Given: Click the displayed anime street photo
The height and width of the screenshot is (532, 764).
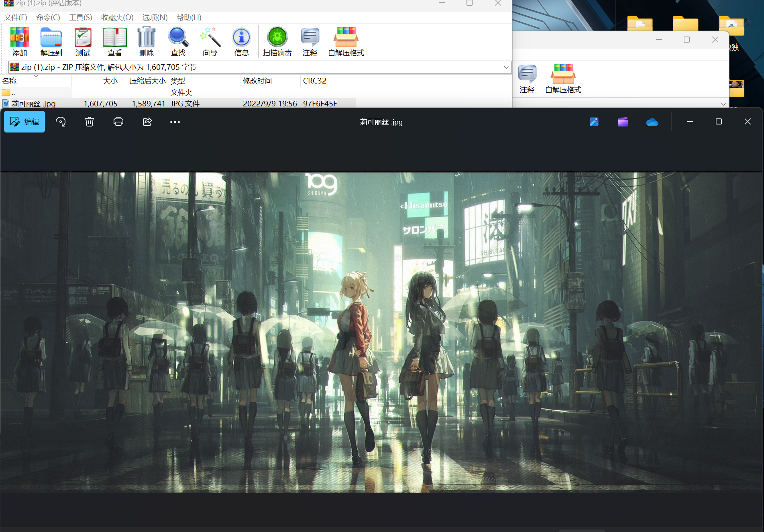Looking at the screenshot, I should tap(381, 332).
